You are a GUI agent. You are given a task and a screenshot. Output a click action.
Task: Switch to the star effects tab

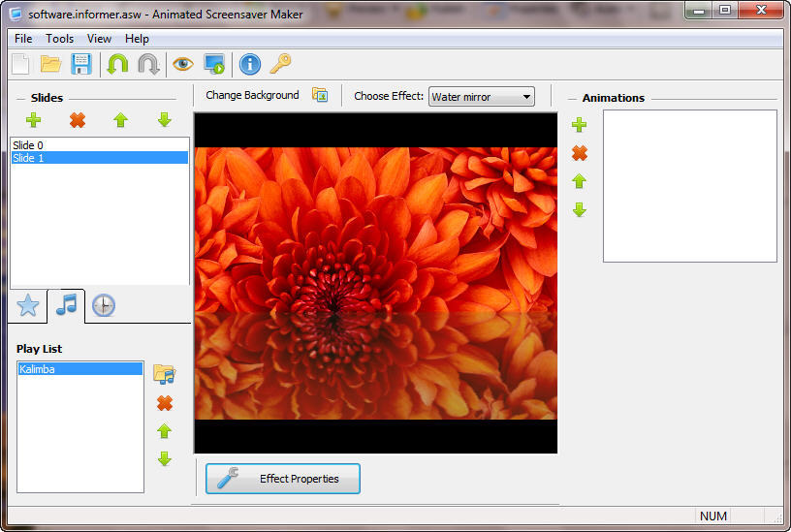coord(28,306)
